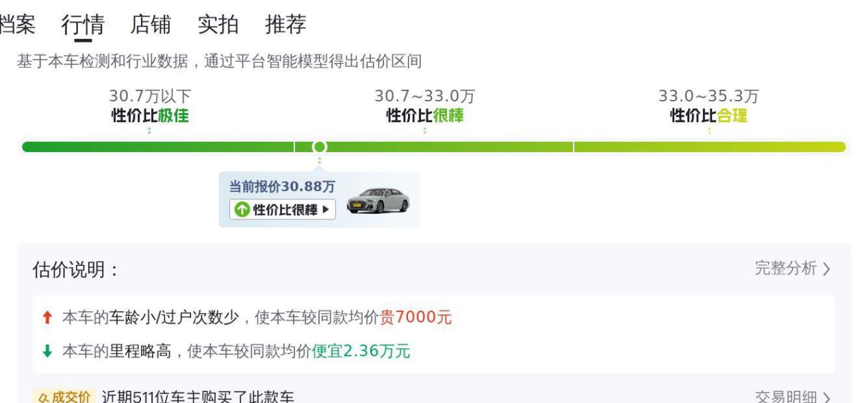Image resolution: width=868 pixels, height=403 pixels.
Task: Open the 店铺 tab
Action: point(151,25)
